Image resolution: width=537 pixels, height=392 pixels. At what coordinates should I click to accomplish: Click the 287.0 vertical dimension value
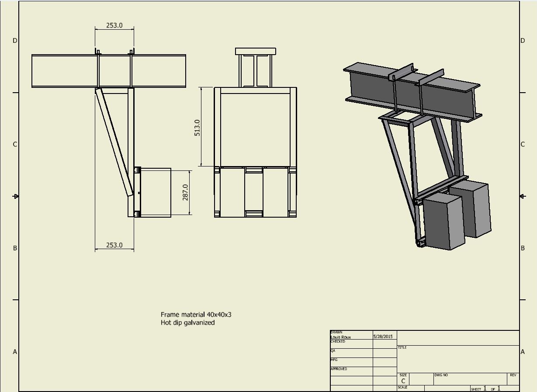click(185, 192)
